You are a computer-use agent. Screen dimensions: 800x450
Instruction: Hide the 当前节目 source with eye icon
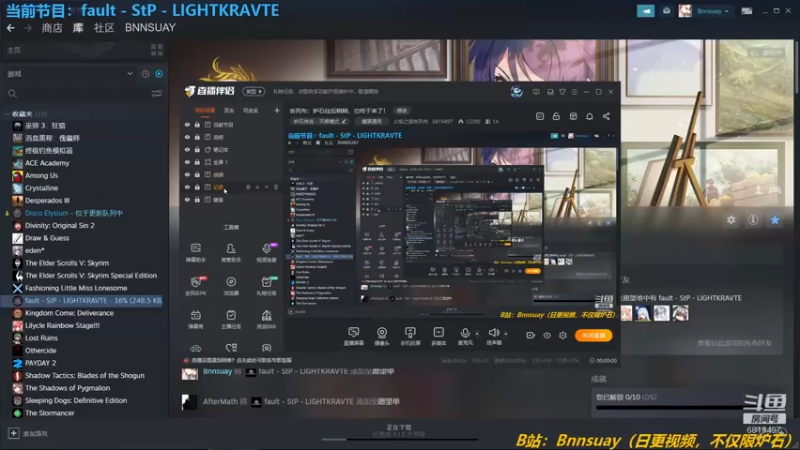tap(187, 124)
